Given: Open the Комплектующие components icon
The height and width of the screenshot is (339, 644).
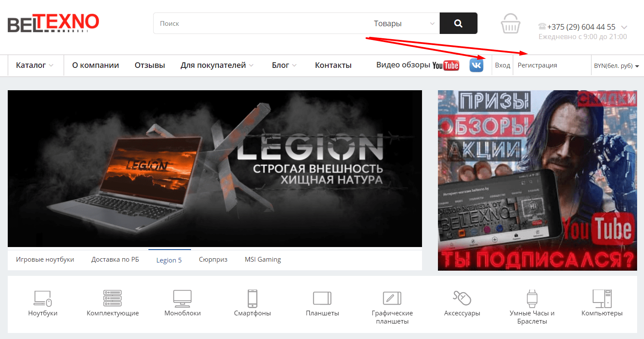Looking at the screenshot, I should click(x=113, y=298).
